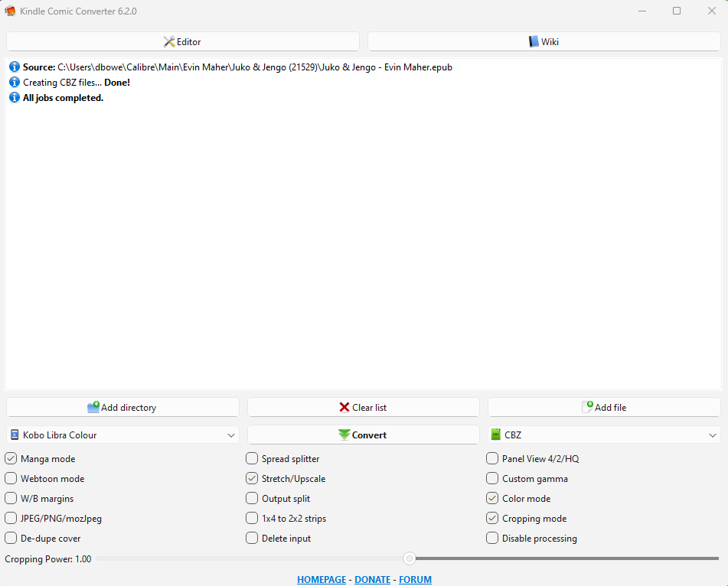
Task: Enable 1x4 to 2x2 strips checkbox
Action: (252, 518)
